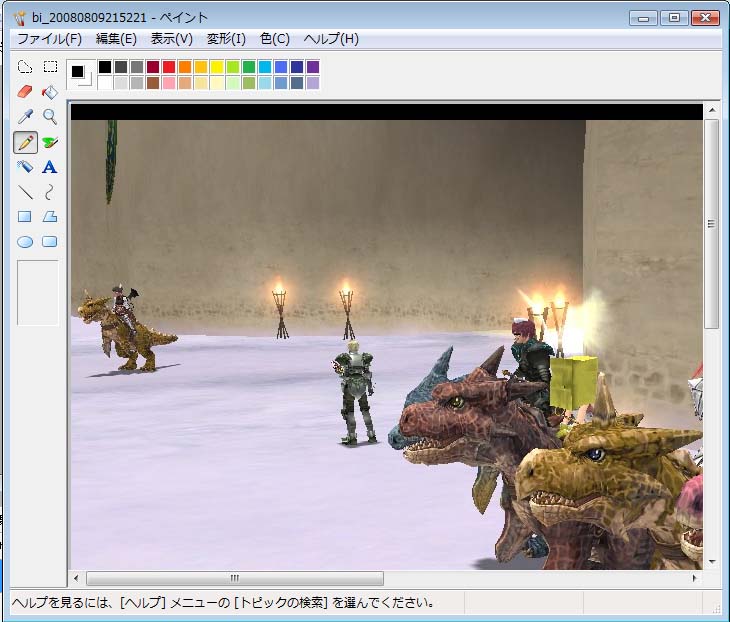The image size is (730, 622).
Task: Pick the dark red swatch
Action: (x=153, y=67)
